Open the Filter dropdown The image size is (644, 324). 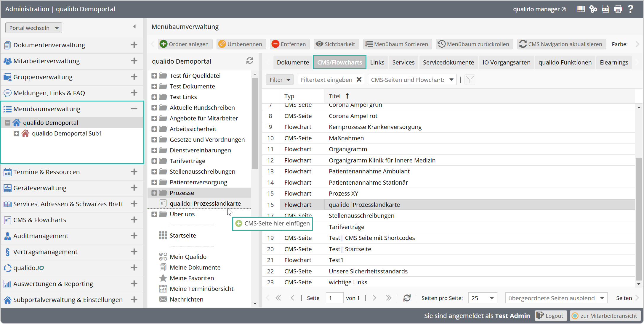pyautogui.click(x=280, y=80)
